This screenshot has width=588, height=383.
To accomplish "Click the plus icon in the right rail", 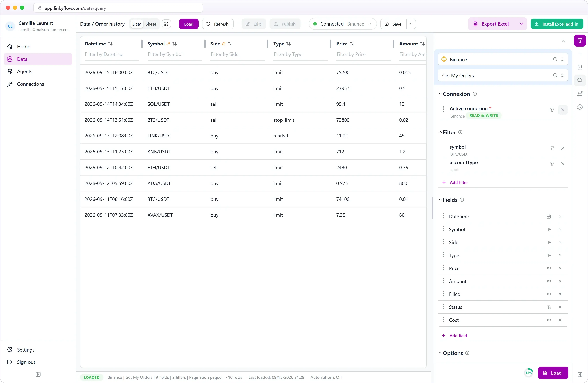I will tap(580, 54).
